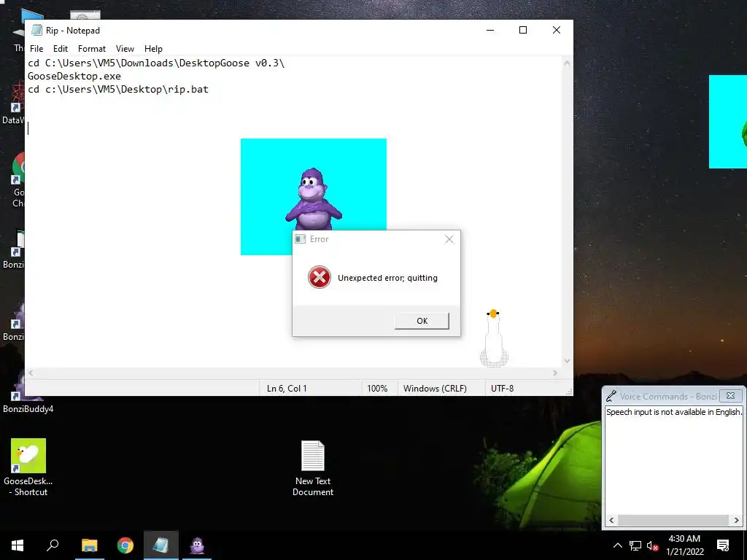Maximize the Rip - Notepad window
This screenshot has height=560, width=747.
(x=522, y=30)
